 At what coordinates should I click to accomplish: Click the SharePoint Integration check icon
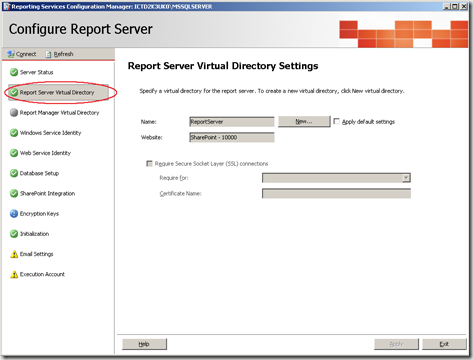coord(14,193)
